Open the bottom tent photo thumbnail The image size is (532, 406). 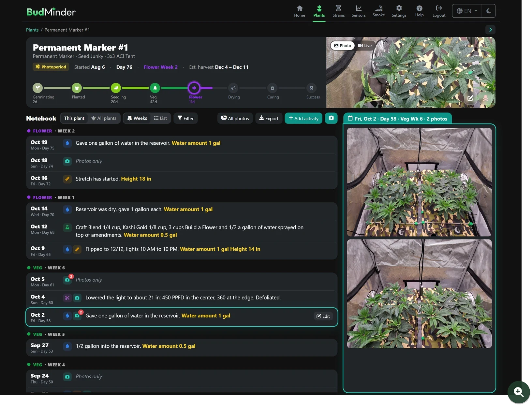[419, 294]
